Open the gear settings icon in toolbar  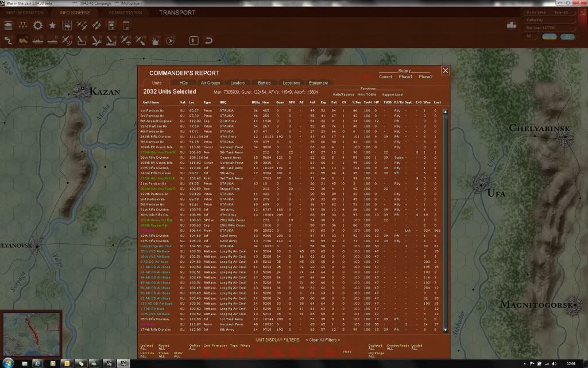(38, 25)
